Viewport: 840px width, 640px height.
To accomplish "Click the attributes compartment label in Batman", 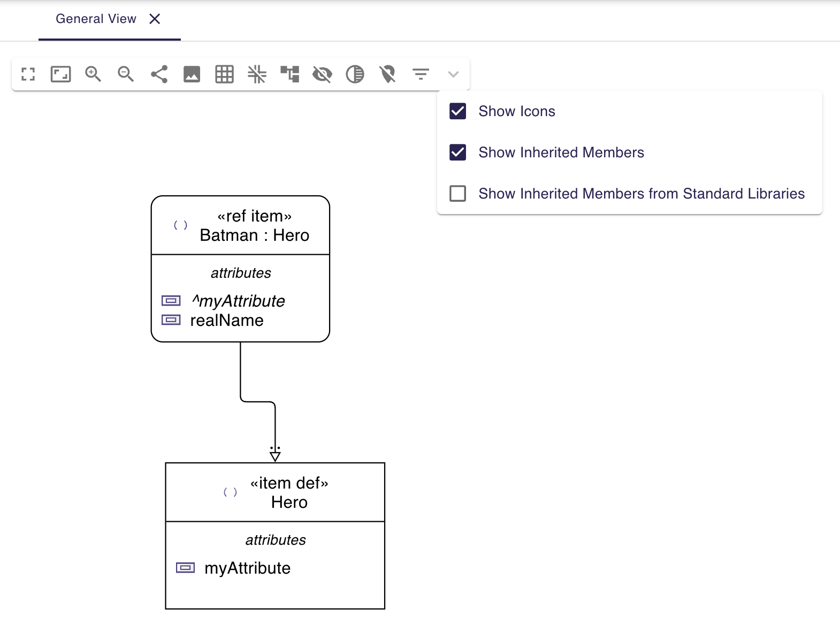I will coord(241,273).
